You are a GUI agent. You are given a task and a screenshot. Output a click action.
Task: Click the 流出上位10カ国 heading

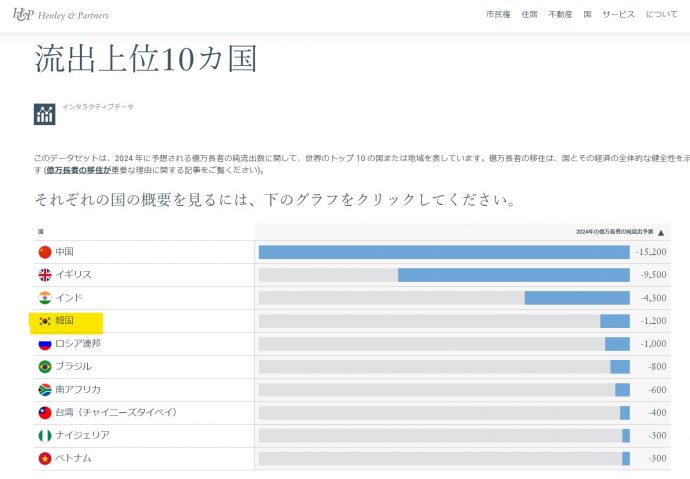click(146, 59)
